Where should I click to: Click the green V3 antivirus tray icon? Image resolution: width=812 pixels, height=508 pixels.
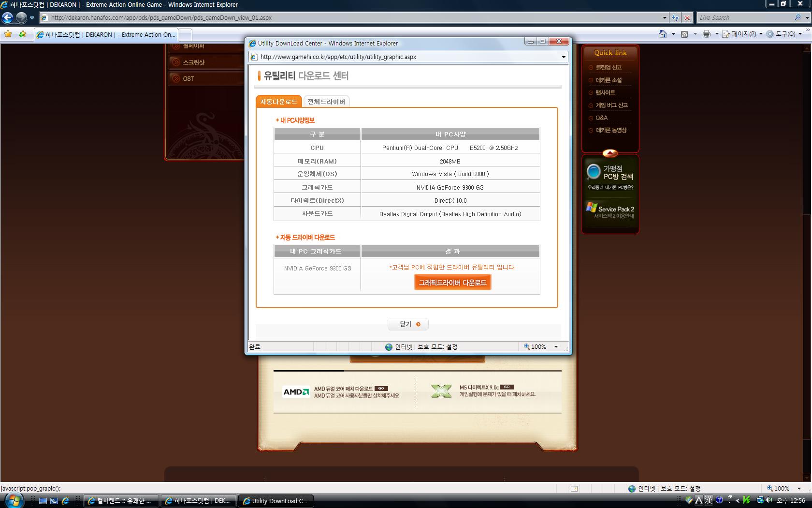click(x=747, y=501)
